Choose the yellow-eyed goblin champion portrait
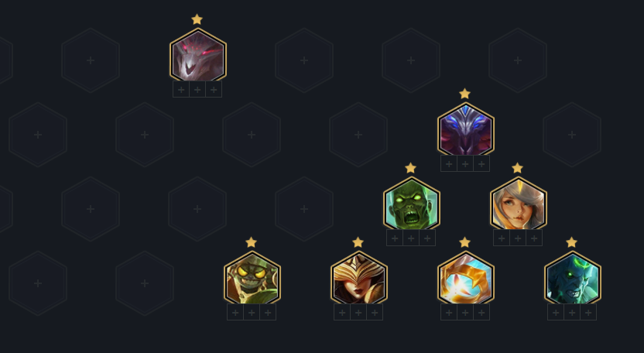The height and width of the screenshot is (353, 644). [252, 279]
